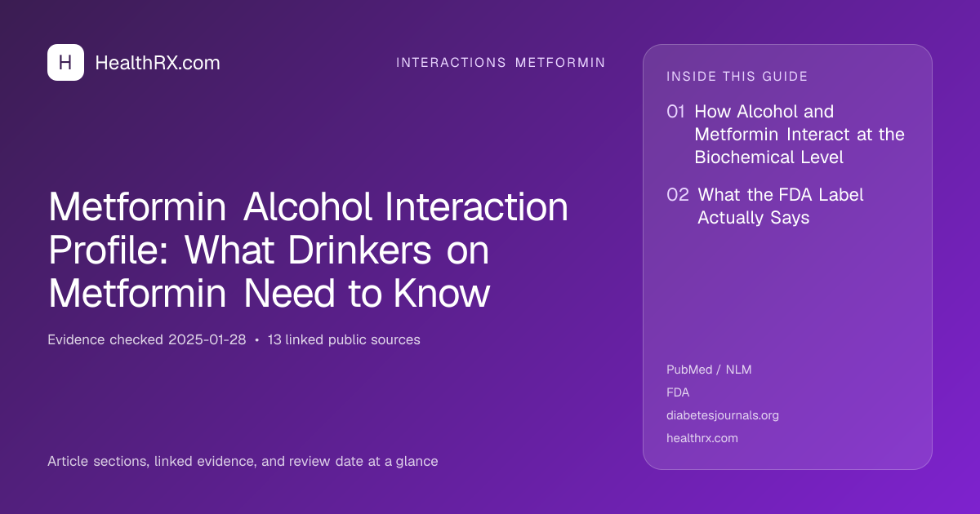Click the FDA source entry
The image size is (980, 514).
click(x=678, y=392)
